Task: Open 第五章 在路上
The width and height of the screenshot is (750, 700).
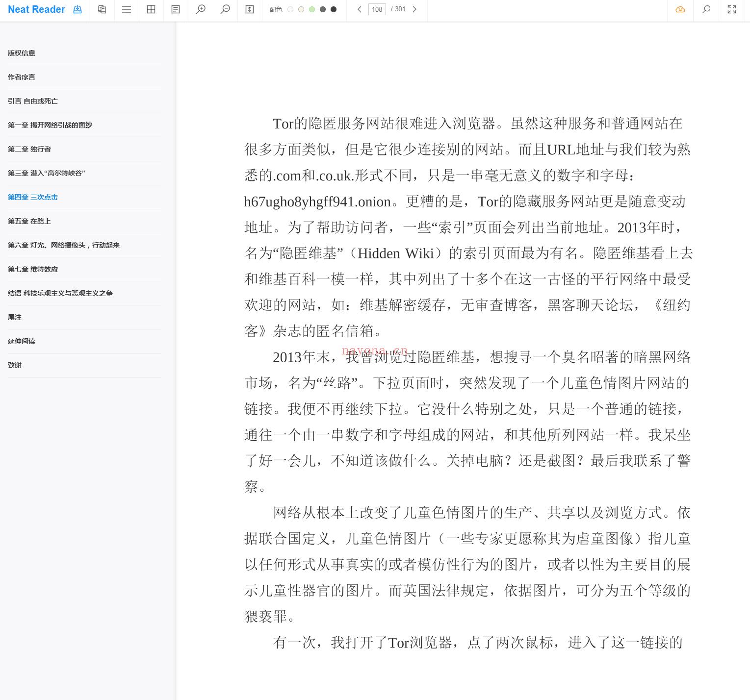Action: [x=29, y=221]
